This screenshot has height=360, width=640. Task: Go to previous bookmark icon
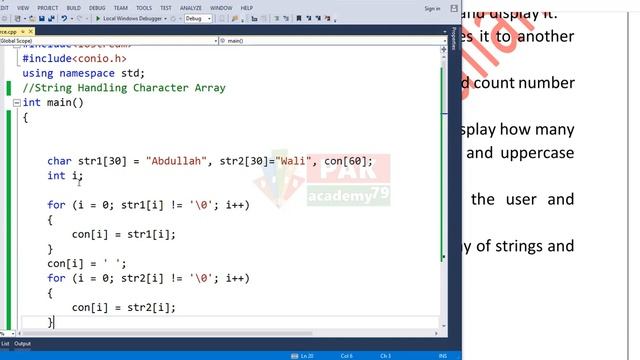309,18
